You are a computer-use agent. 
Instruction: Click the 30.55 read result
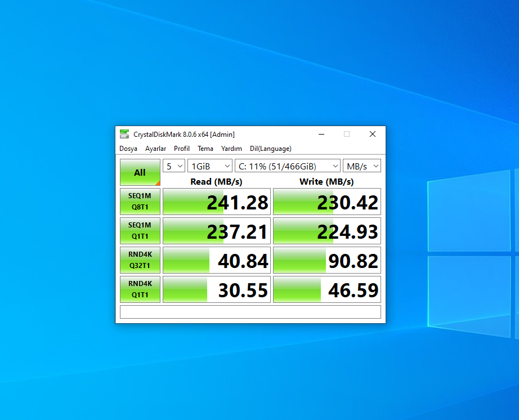[x=217, y=289]
